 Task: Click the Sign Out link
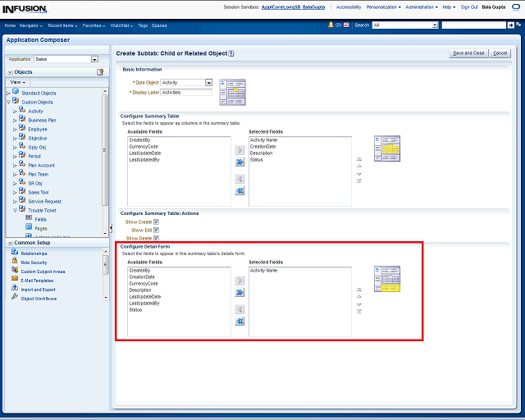[x=469, y=7]
